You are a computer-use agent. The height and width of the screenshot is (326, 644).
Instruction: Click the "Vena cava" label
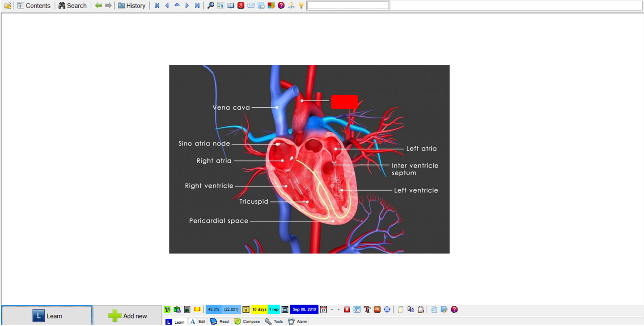click(x=231, y=107)
